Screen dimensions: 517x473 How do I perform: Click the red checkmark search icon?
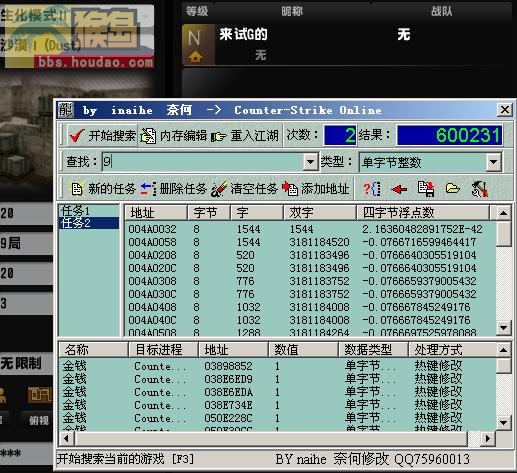point(77,135)
